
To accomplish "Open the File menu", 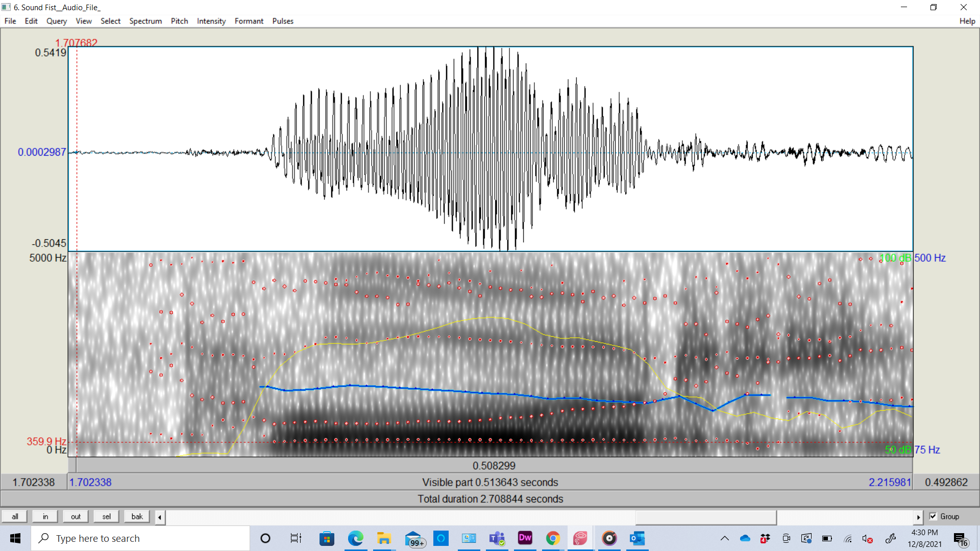I will [x=10, y=21].
